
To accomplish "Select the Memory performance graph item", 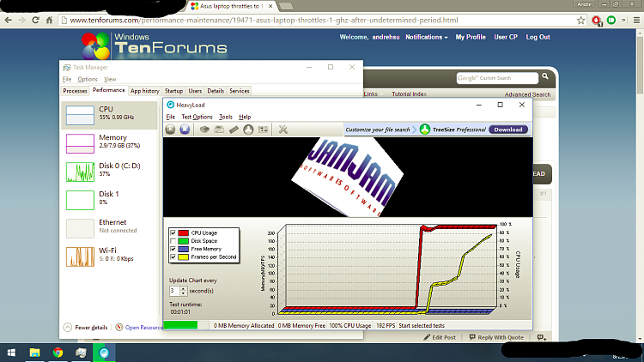I will (x=109, y=143).
